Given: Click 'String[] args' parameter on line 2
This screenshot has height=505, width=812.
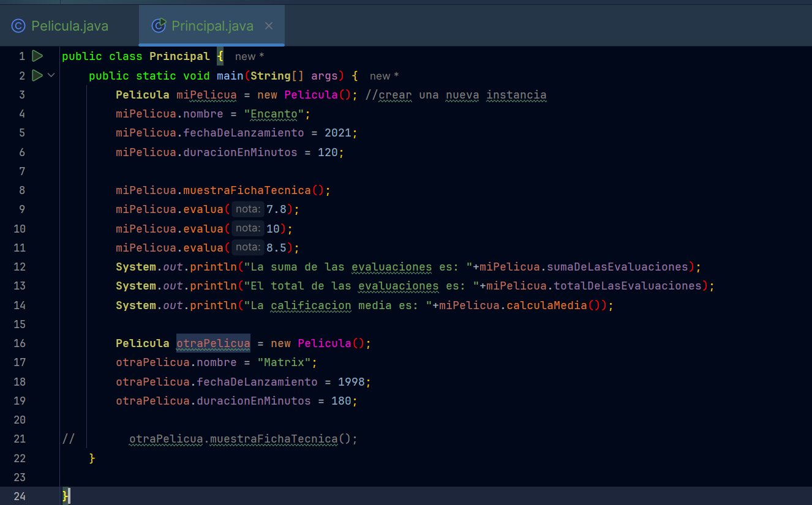Looking at the screenshot, I should pyautogui.click(x=294, y=76).
